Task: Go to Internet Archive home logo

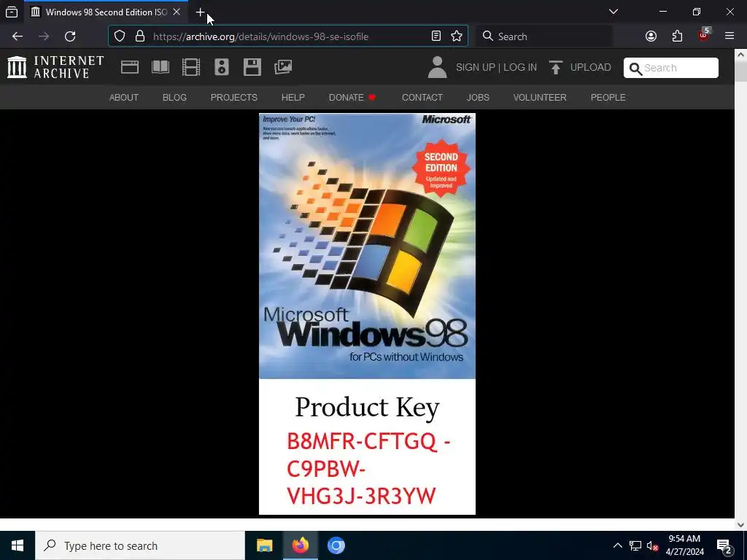Action: coord(55,66)
